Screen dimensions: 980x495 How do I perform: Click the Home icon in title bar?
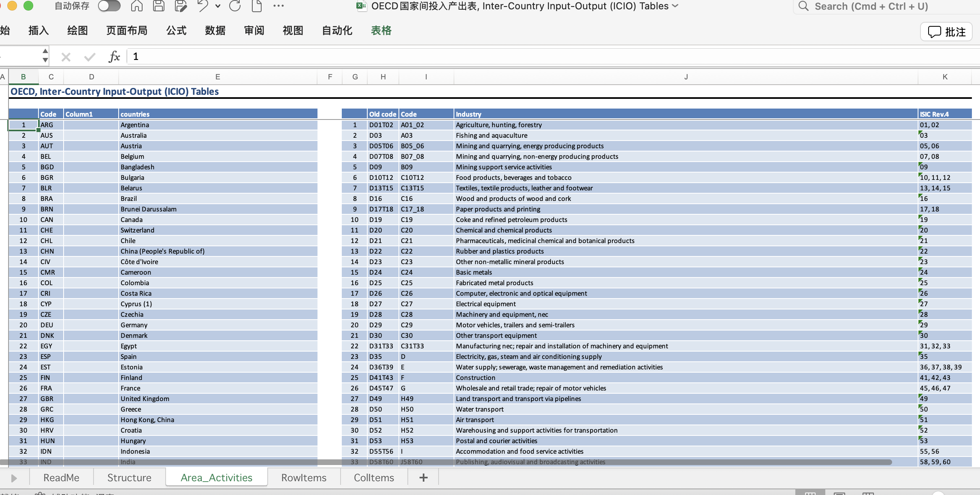click(136, 6)
